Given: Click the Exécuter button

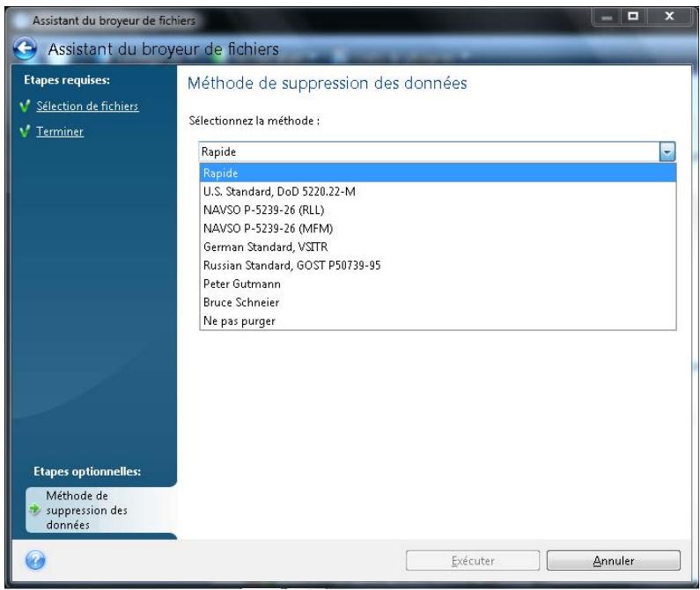Looking at the screenshot, I should [x=473, y=561].
